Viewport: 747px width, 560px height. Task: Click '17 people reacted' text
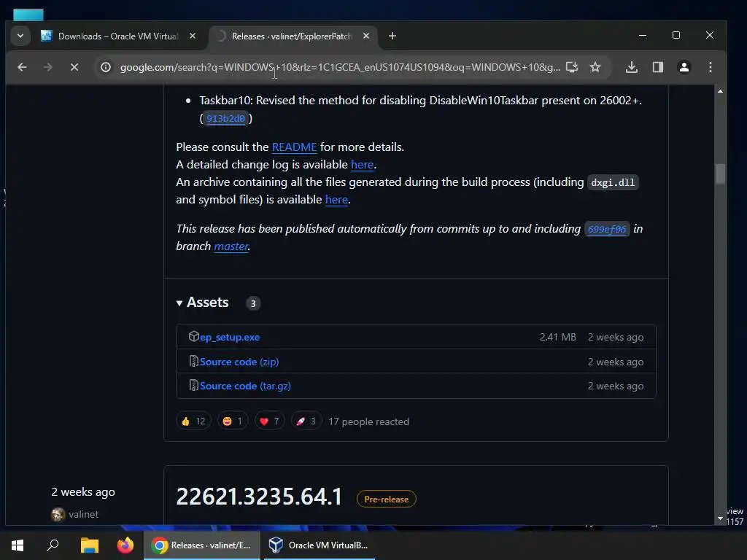(x=368, y=421)
